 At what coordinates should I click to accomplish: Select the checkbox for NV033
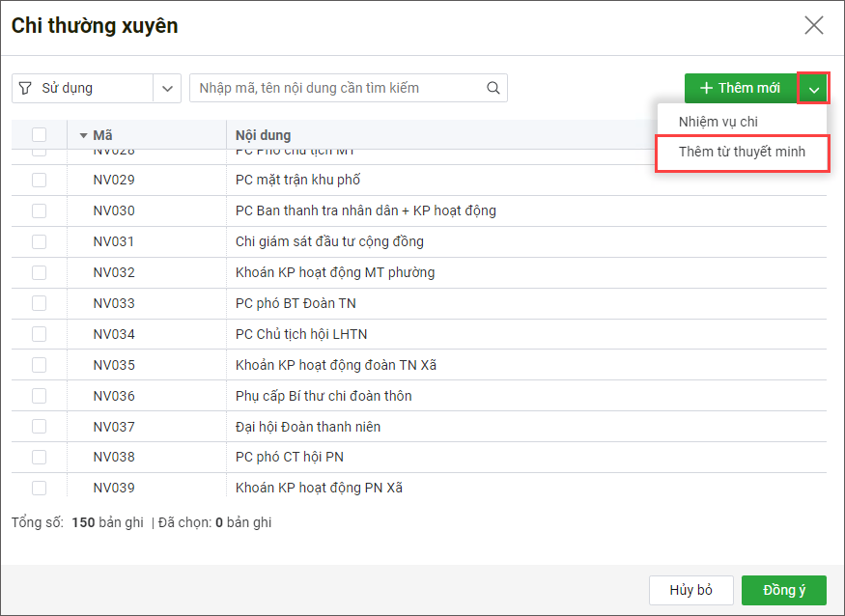pyautogui.click(x=39, y=303)
